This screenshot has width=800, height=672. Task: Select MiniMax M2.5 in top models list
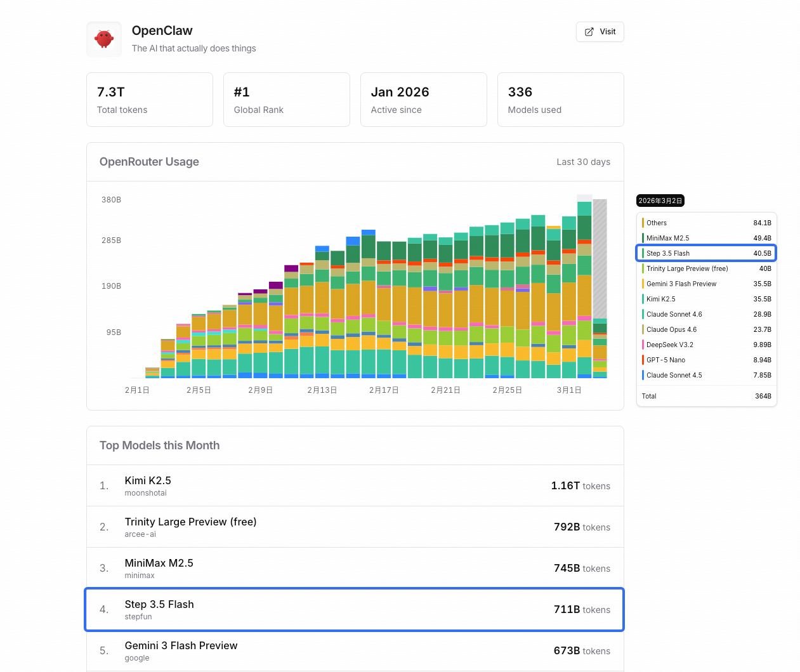coord(159,563)
